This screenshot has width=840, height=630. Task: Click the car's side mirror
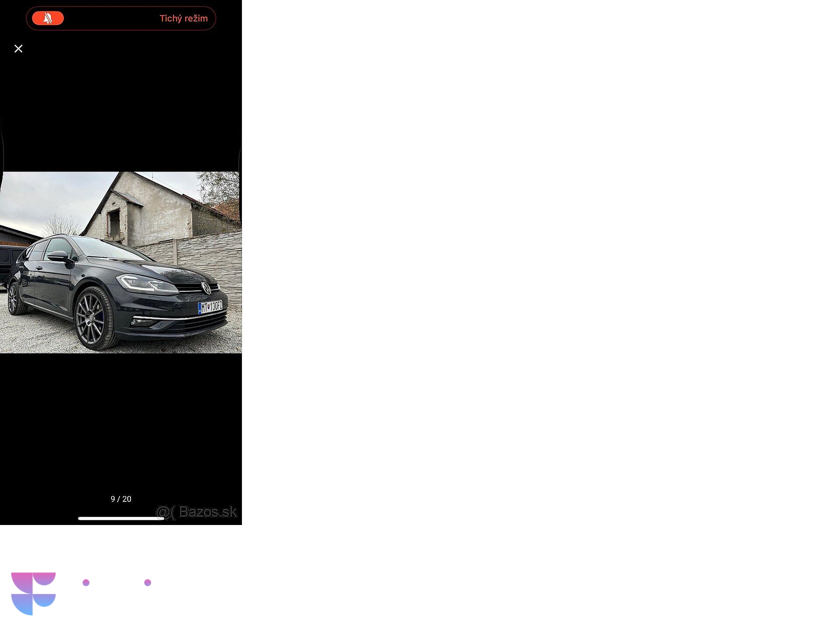click(59, 256)
